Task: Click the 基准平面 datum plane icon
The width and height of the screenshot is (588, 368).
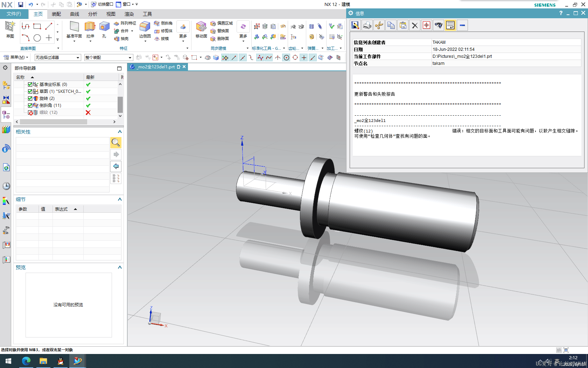Action: 74,27
